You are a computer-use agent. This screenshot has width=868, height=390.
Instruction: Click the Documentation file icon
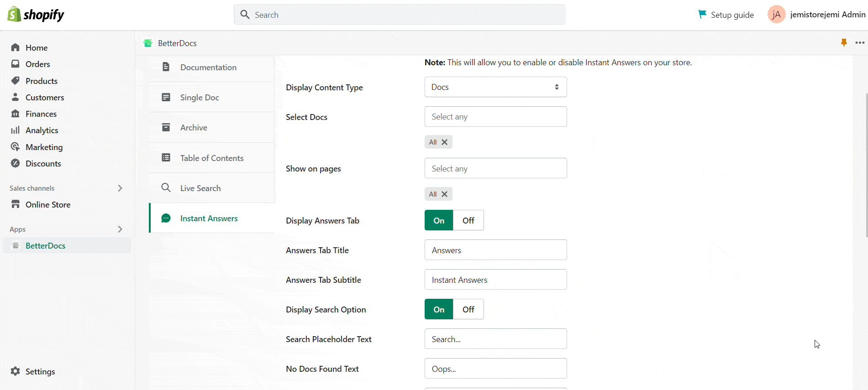click(x=166, y=67)
